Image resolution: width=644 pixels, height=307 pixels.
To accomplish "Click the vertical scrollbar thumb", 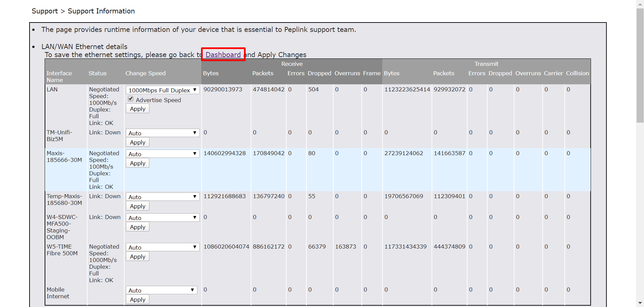I will pos(640,65).
